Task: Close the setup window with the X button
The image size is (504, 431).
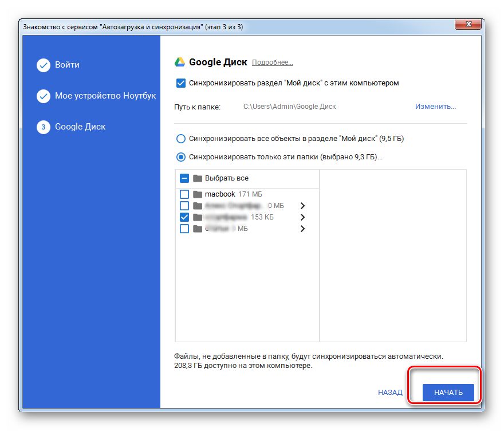Action: [x=467, y=26]
